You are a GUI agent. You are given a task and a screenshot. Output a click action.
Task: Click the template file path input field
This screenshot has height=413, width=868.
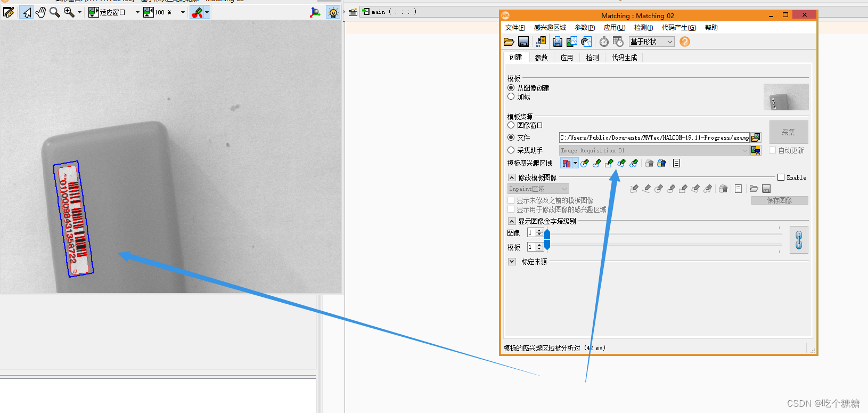(x=654, y=137)
